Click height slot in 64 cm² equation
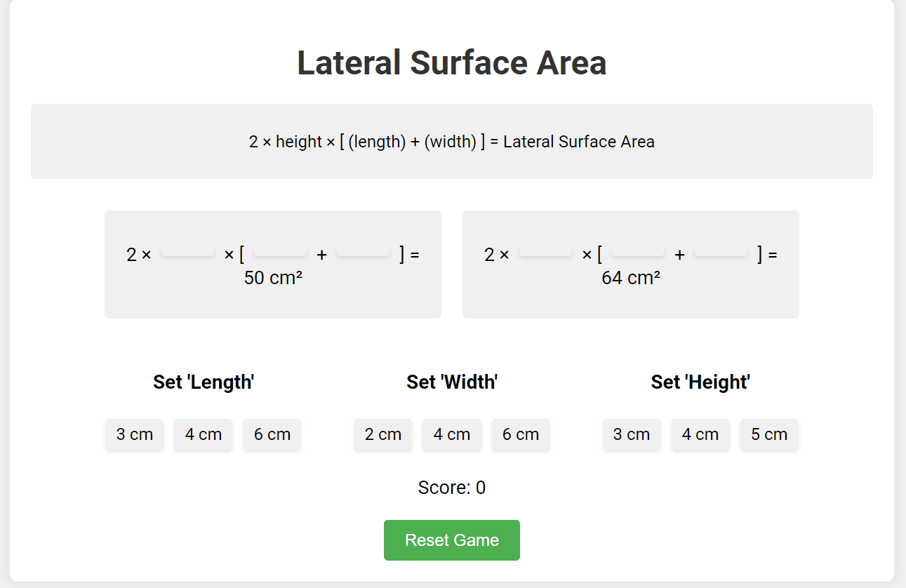The height and width of the screenshot is (588, 906). [546, 251]
